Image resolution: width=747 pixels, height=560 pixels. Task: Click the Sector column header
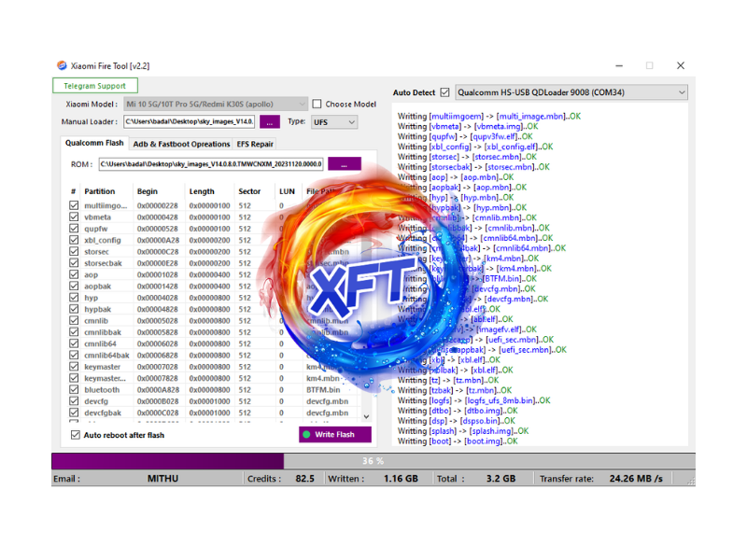pyautogui.click(x=249, y=191)
